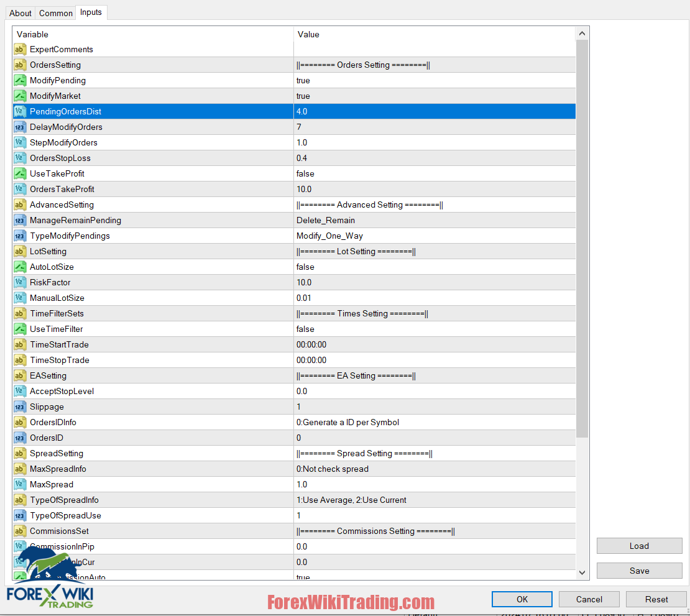Click the double-type icon beside MaxSpread
This screenshot has height=616, width=690.
pos(20,484)
